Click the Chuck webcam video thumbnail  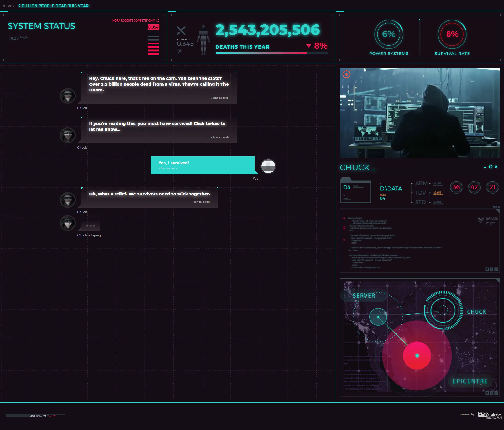[x=420, y=113]
